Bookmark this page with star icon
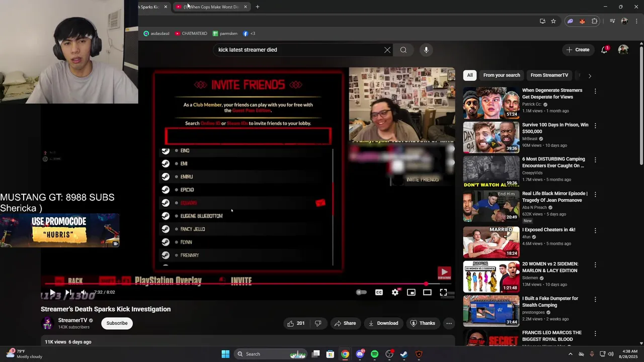The height and width of the screenshot is (362, 644). [553, 21]
